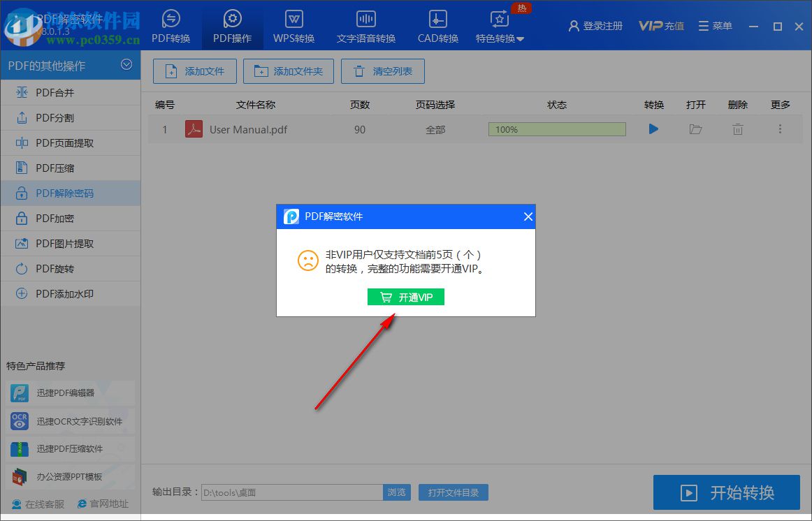This screenshot has width=812, height=521.
Task: Open converted file location via folder icon
Action: (x=695, y=129)
